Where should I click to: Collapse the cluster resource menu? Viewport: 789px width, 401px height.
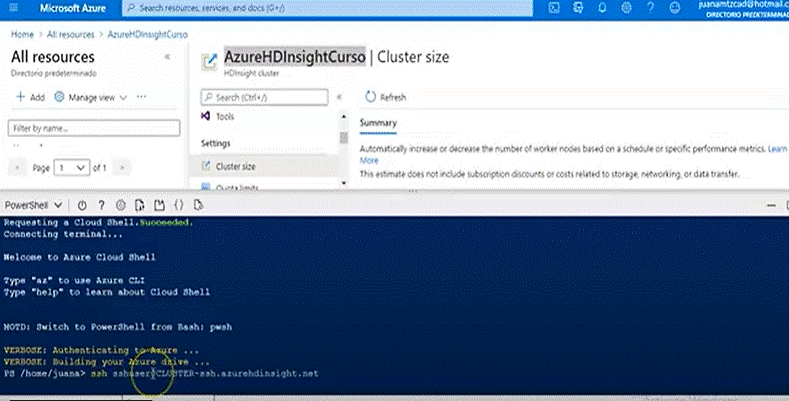click(x=339, y=97)
